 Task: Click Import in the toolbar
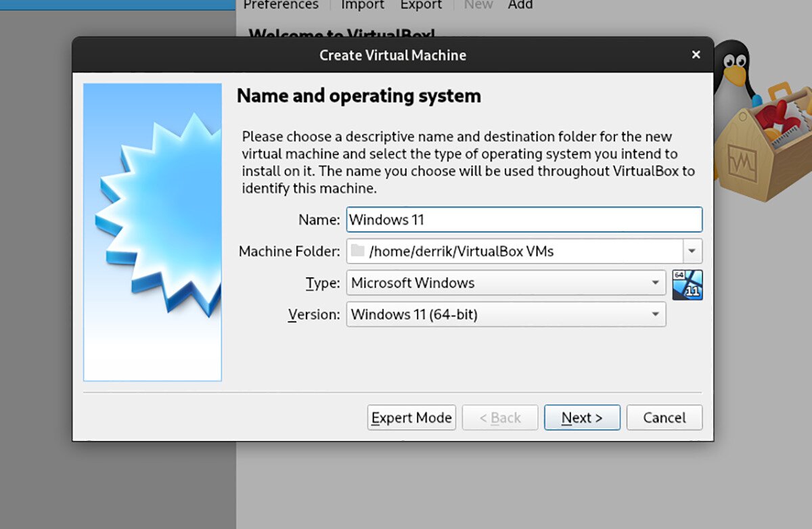(x=362, y=5)
